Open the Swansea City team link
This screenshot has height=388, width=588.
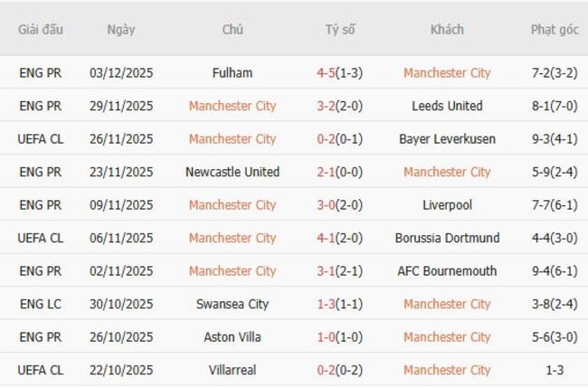pos(232,304)
